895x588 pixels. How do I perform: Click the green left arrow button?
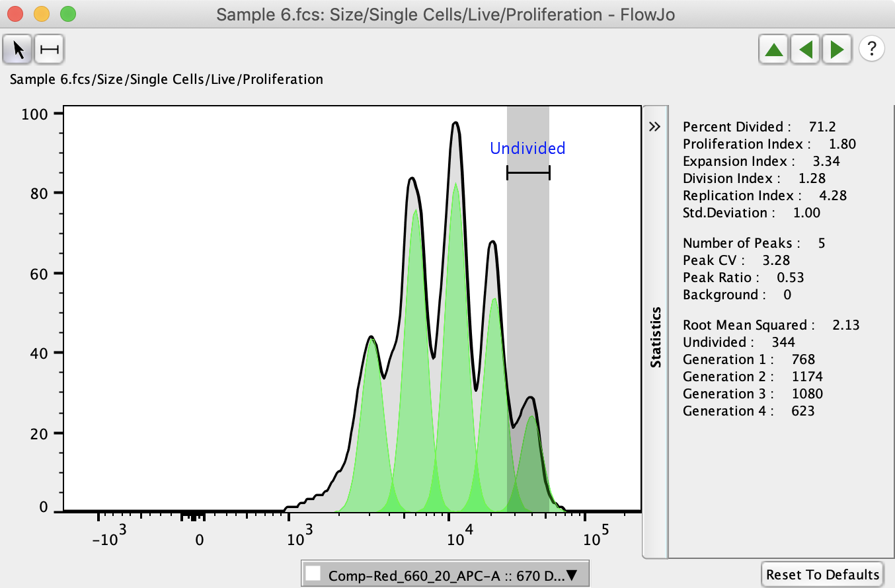coord(806,50)
